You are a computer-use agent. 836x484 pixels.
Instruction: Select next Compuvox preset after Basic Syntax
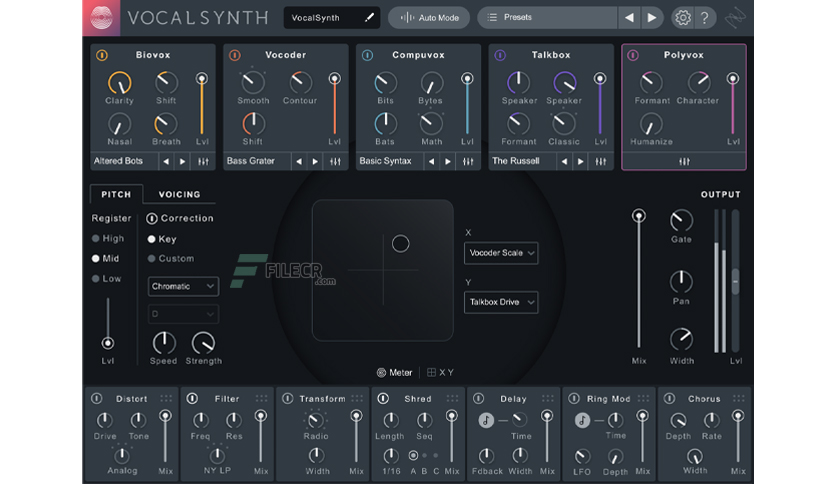coord(448,161)
